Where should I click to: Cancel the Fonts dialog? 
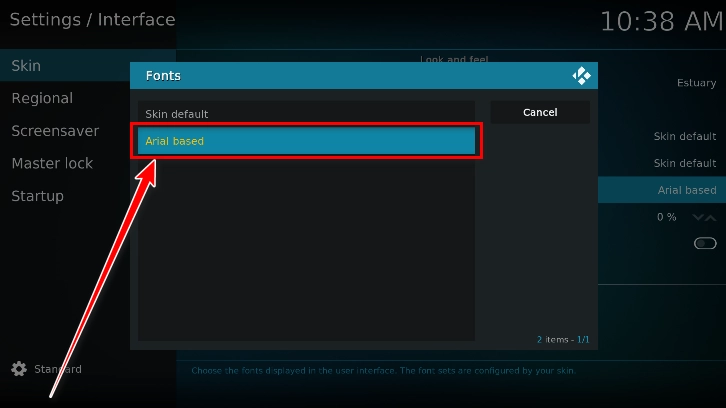coord(540,113)
